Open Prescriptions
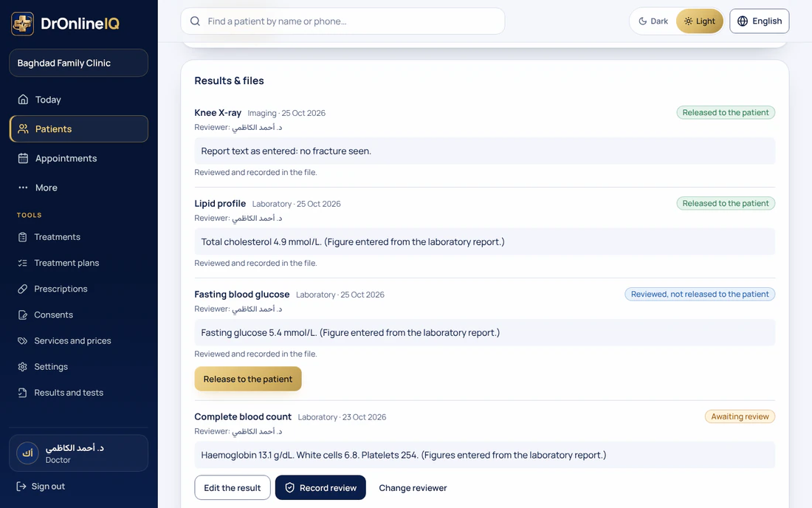This screenshot has width=812, height=508. (x=79, y=289)
